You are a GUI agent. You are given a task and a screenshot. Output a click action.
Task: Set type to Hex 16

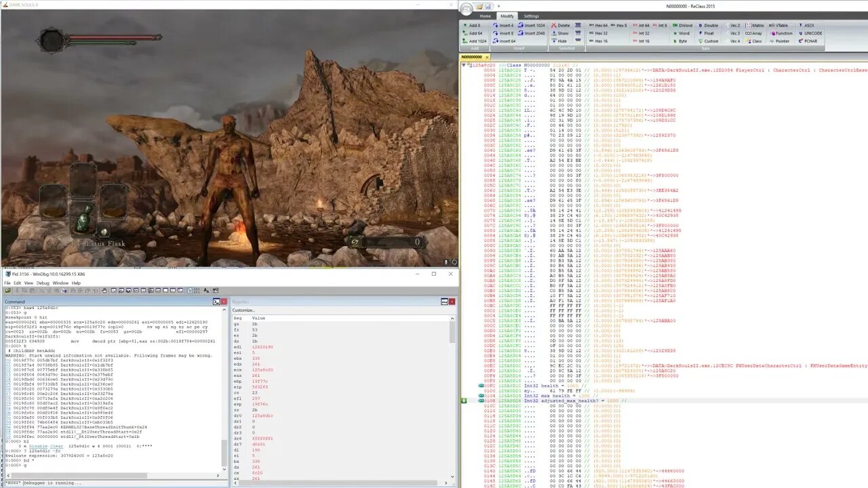598,41
